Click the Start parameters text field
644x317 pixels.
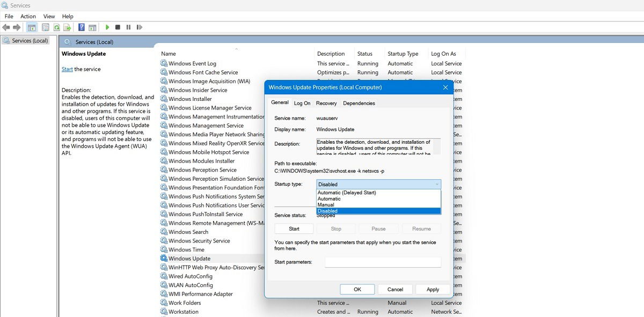point(383,262)
